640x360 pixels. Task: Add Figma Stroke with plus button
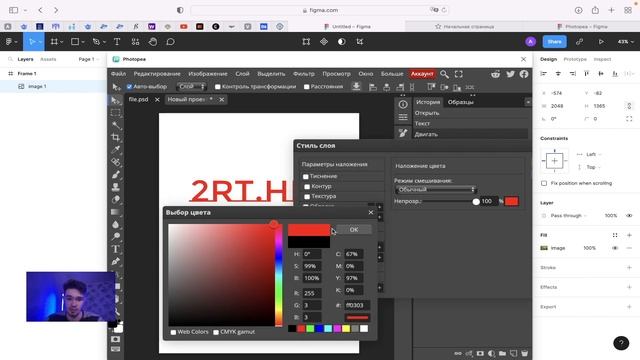coord(629,268)
